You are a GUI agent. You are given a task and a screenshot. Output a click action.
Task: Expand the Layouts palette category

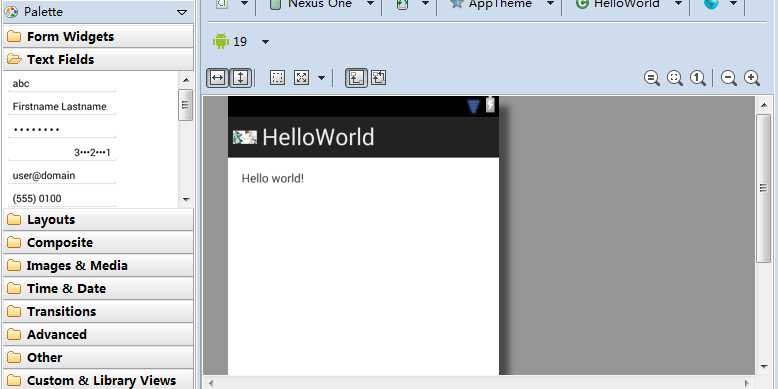(98, 219)
